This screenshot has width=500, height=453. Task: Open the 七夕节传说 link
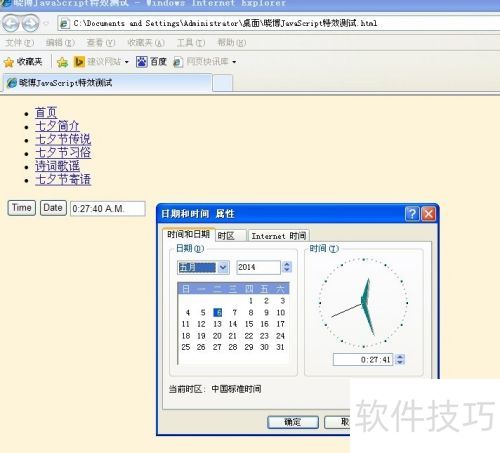[x=63, y=139]
